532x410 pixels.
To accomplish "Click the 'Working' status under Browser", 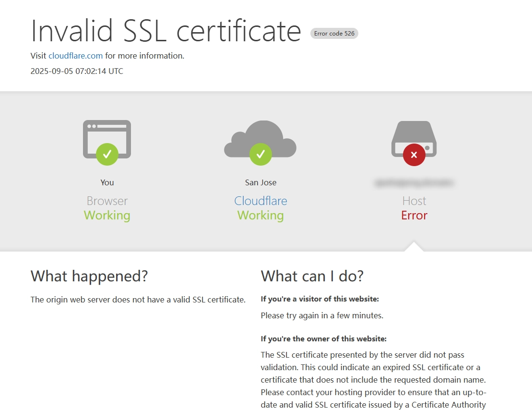I will [x=106, y=215].
